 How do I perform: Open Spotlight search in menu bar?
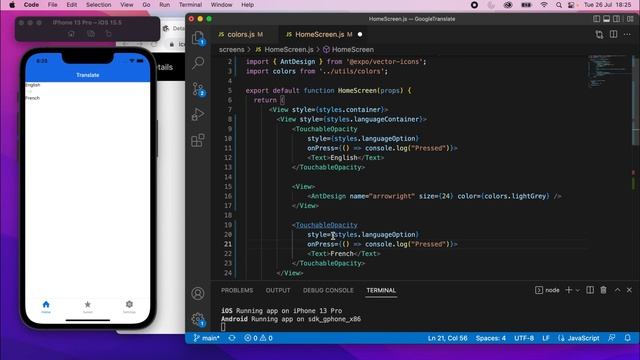pyautogui.click(x=558, y=5)
